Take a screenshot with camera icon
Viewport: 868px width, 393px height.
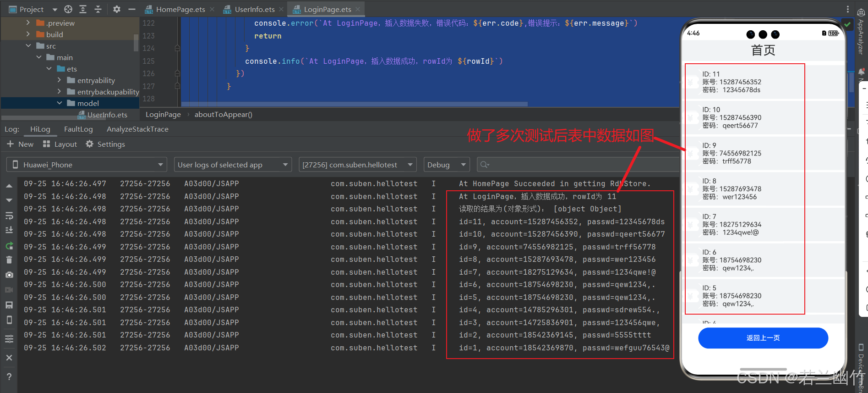click(9, 275)
